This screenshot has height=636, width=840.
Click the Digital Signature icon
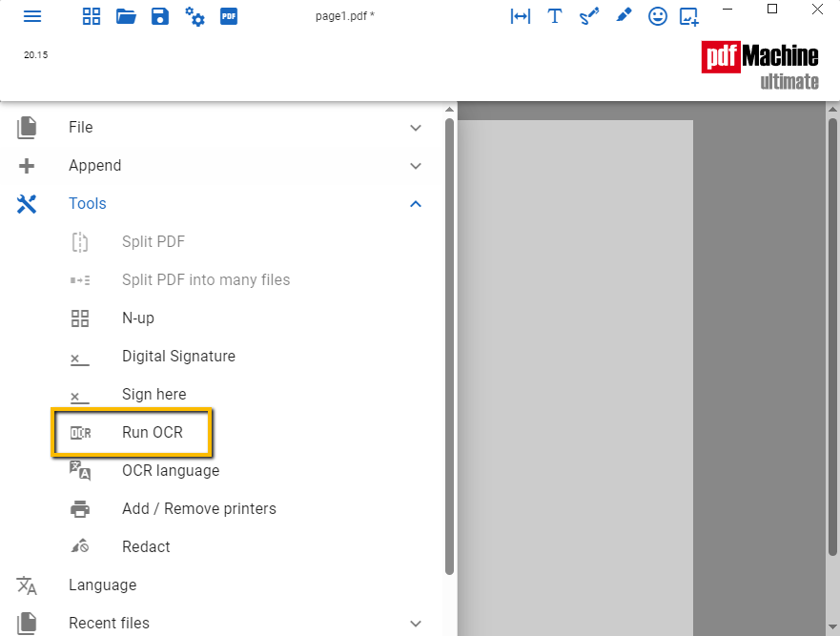click(80, 359)
